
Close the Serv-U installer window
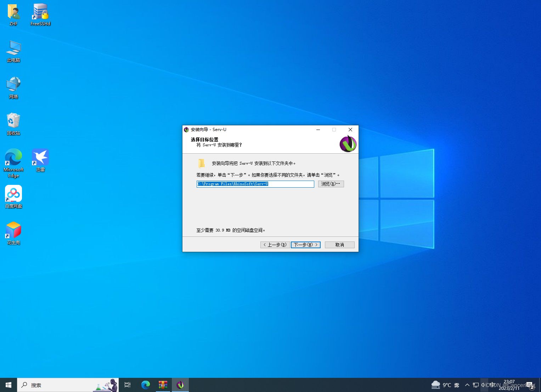pos(350,130)
